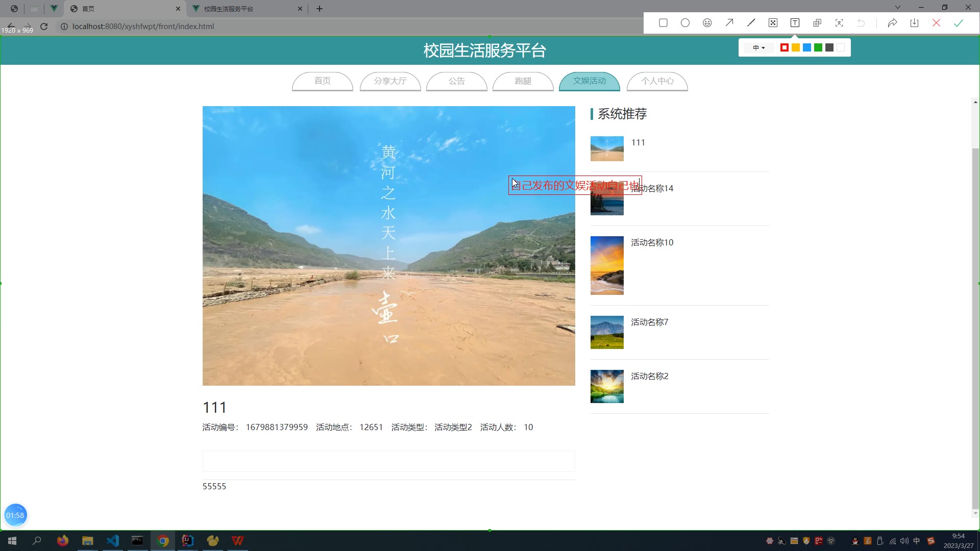The image size is (980, 551).
Task: Select the mosaic blur tool
Action: 773,23
